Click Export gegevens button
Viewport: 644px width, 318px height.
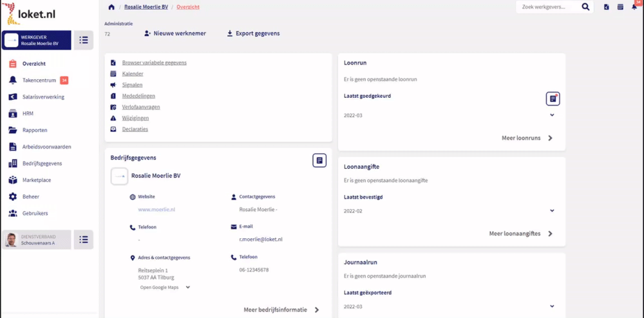[x=253, y=33]
